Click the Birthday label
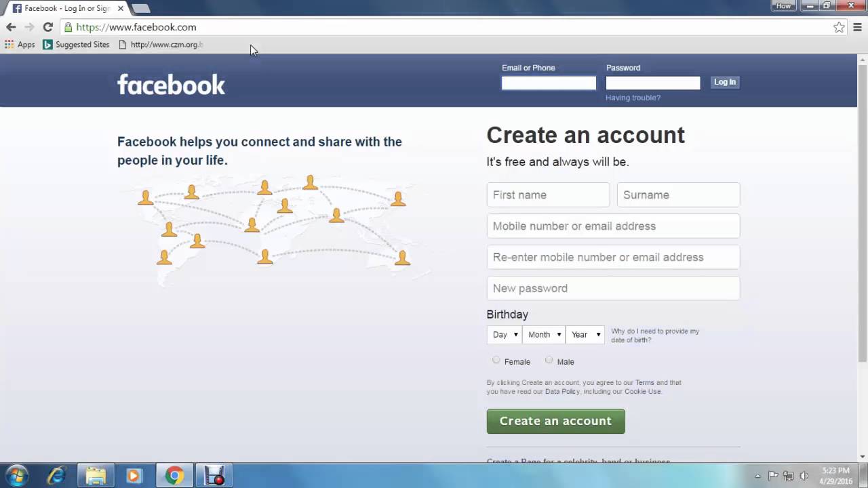The height and width of the screenshot is (488, 868). (507, 314)
